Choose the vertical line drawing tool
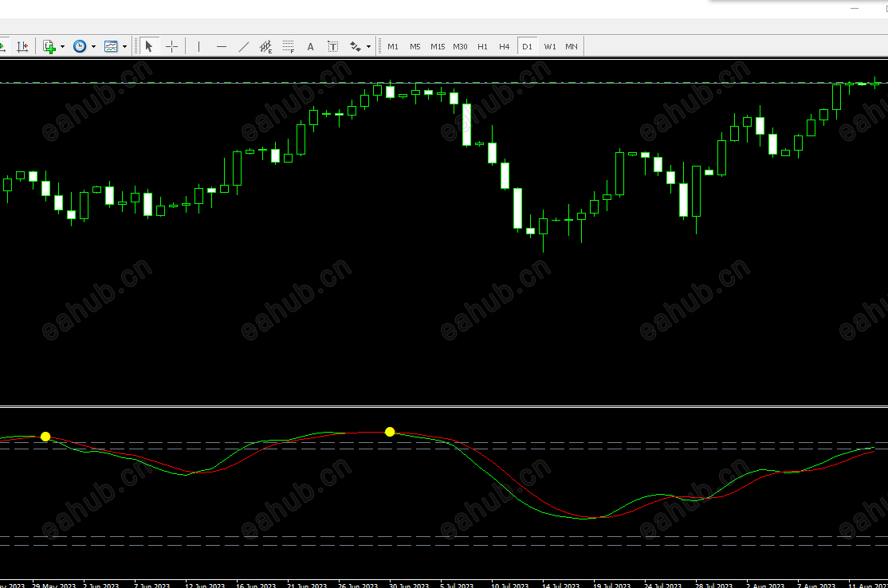 [198, 46]
